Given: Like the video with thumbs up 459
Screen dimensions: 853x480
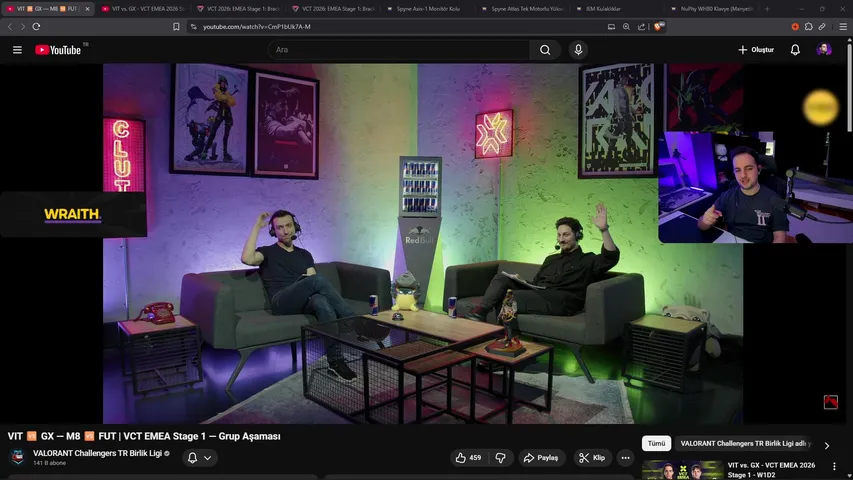Looking at the screenshot, I should (x=469, y=458).
